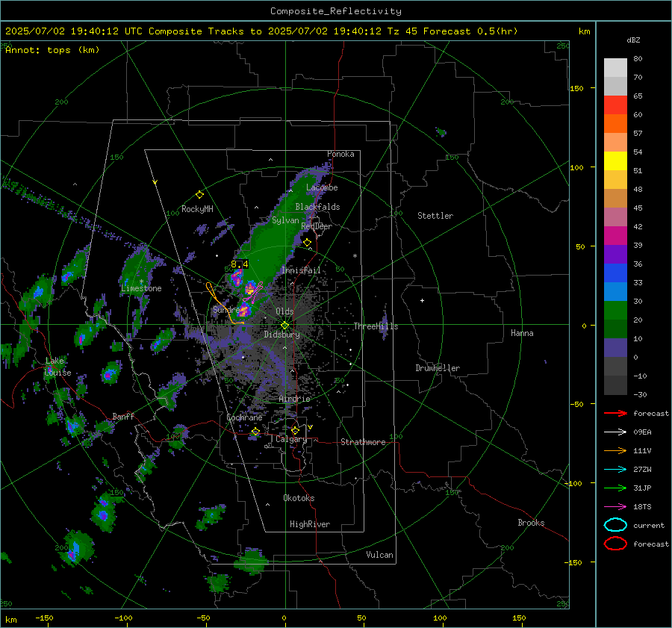Click the RedDeer city label
Viewport: 672px width, 628px height.
(x=317, y=226)
